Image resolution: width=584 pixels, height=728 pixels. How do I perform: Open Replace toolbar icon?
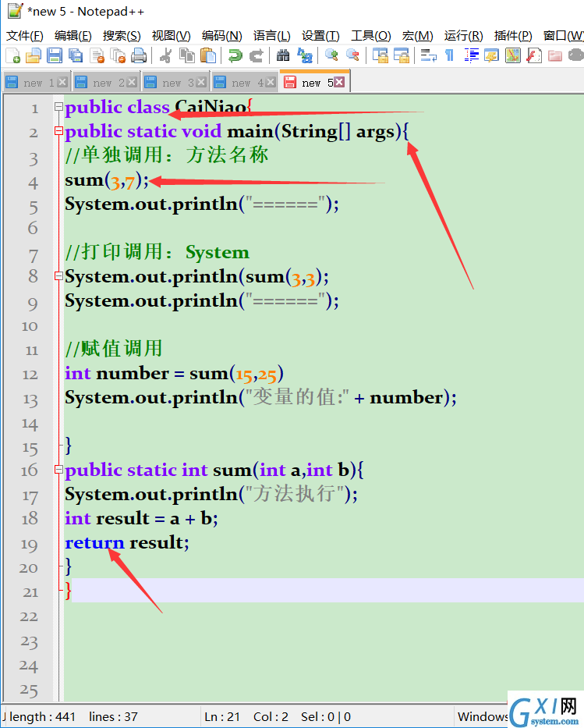pyautogui.click(x=305, y=55)
